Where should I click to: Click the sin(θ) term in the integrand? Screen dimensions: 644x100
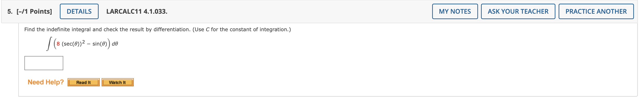[x=100, y=44]
